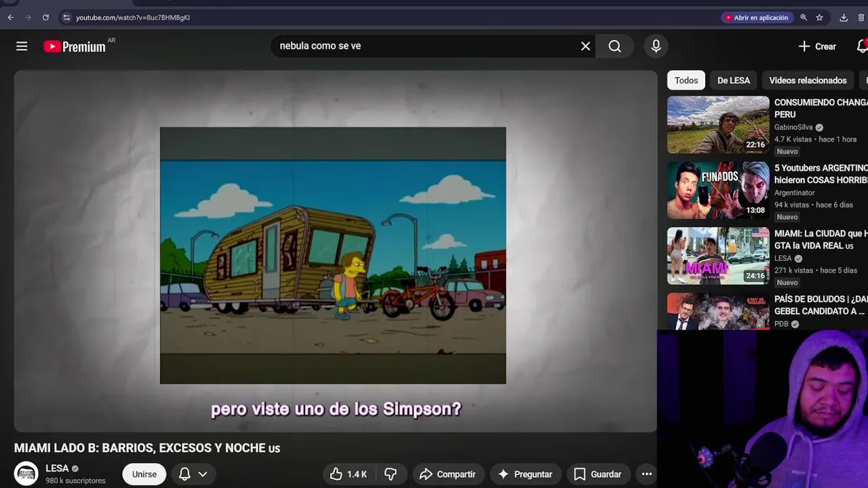Click the Compartir share button
The width and height of the screenshot is (868, 488).
pos(448,474)
